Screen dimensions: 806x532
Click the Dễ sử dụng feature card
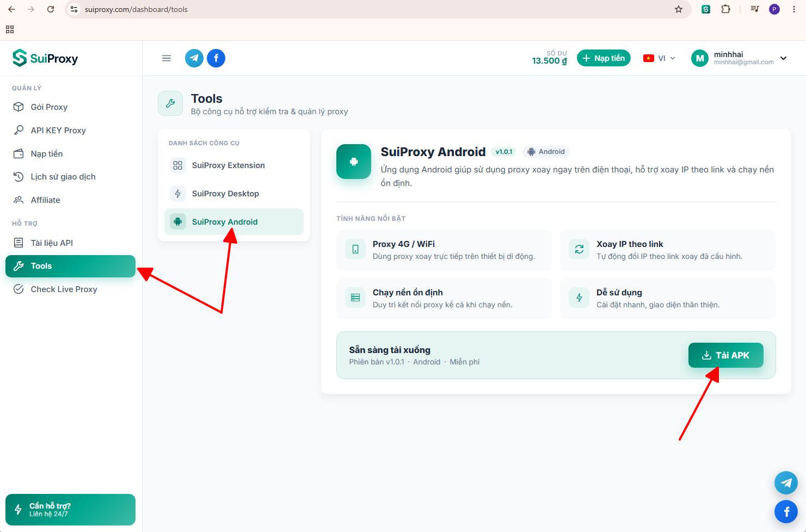click(x=668, y=299)
